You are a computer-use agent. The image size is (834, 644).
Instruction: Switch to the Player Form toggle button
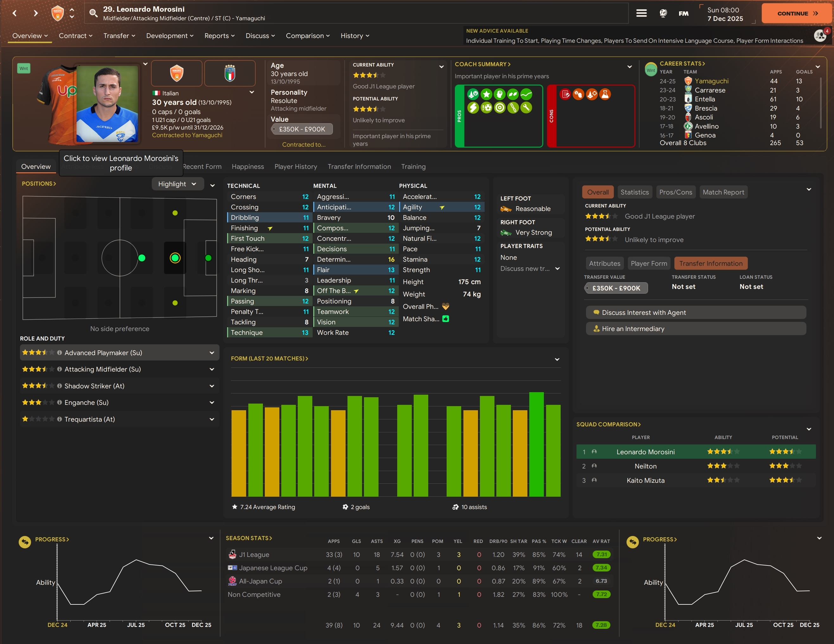648,263
